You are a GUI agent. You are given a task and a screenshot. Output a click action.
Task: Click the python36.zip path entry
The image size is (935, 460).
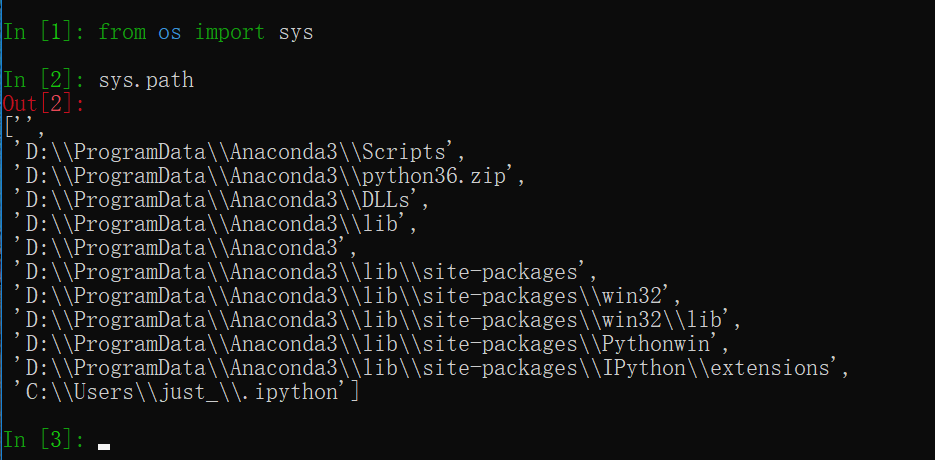coord(269,176)
